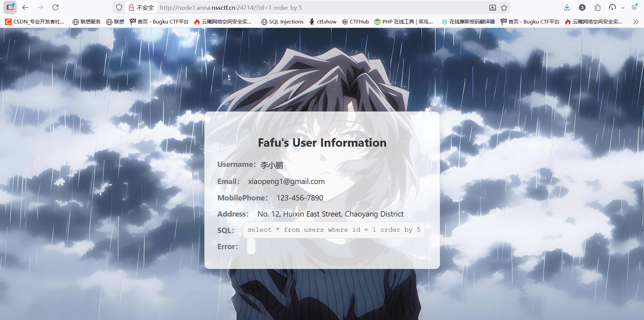Click the phone number 123-456-7890

300,198
